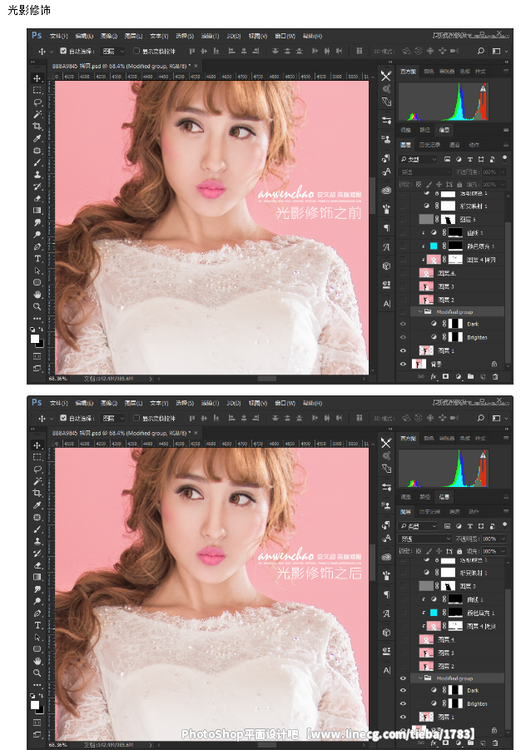This screenshot has height=750, width=521.
Task: Open the File menu in the top window
Action: [58, 36]
